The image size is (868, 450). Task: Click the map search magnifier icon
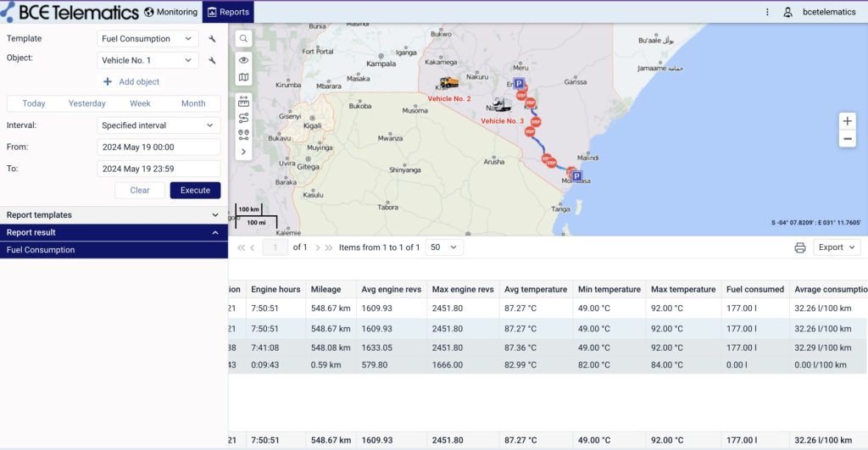point(243,39)
